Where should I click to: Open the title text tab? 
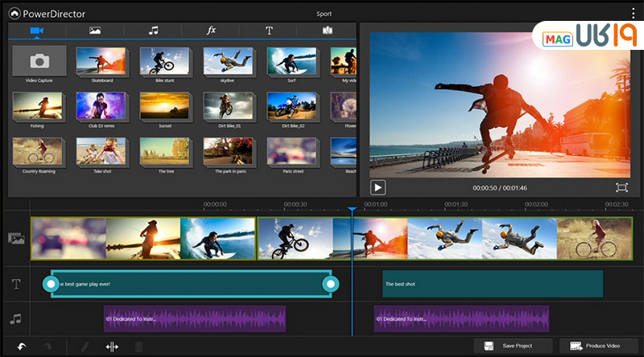(x=269, y=31)
